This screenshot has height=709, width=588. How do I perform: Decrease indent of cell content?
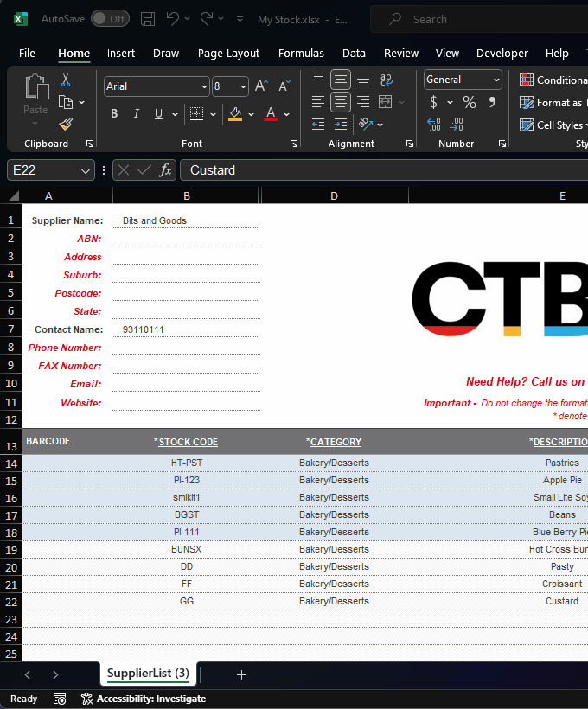[318, 124]
